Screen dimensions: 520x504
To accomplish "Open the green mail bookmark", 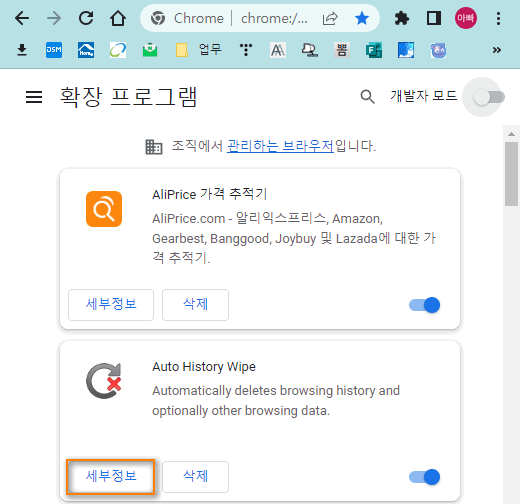I will pos(150,50).
